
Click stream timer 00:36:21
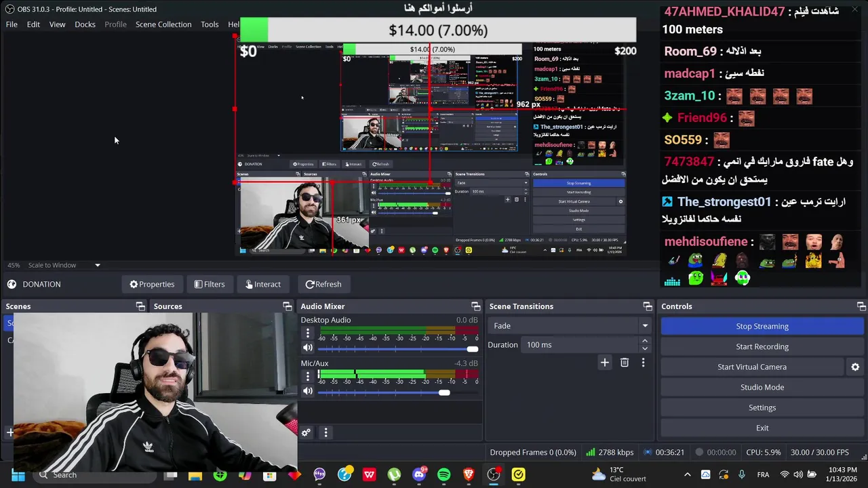[664, 452]
